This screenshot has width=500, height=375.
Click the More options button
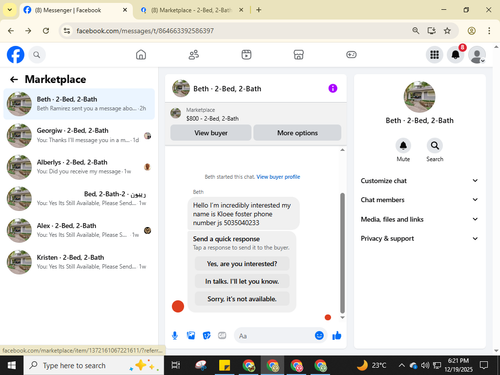click(297, 133)
